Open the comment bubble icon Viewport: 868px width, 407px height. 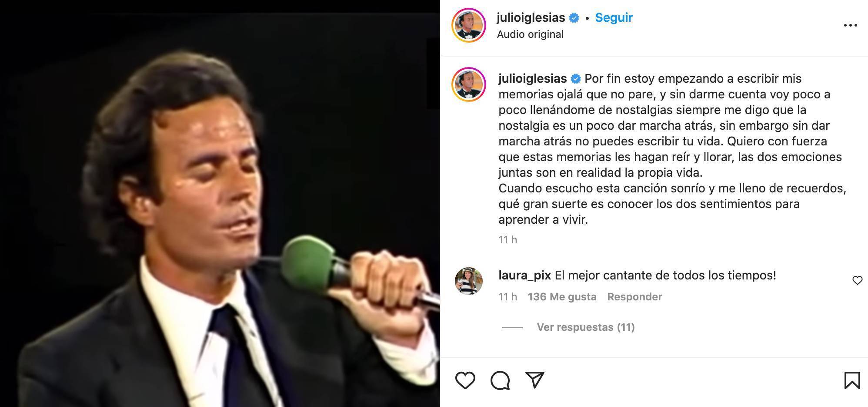click(x=500, y=380)
